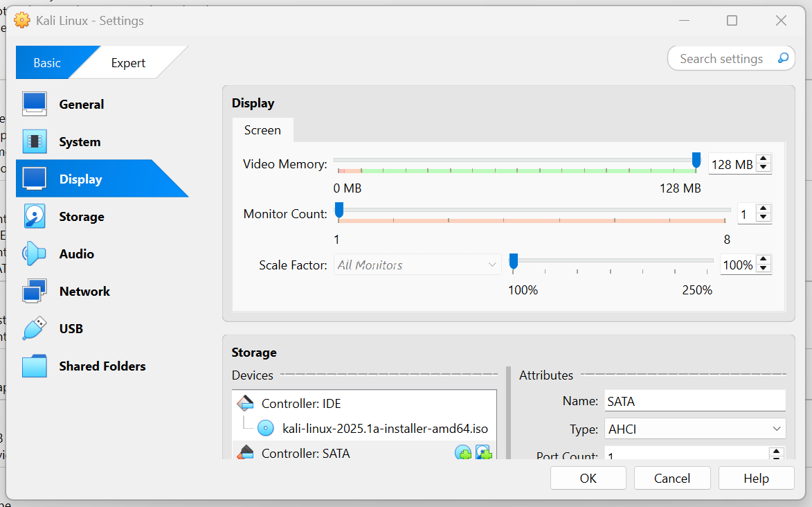The width and height of the screenshot is (812, 507).
Task: Go to the Shared Folders section
Action: click(102, 366)
